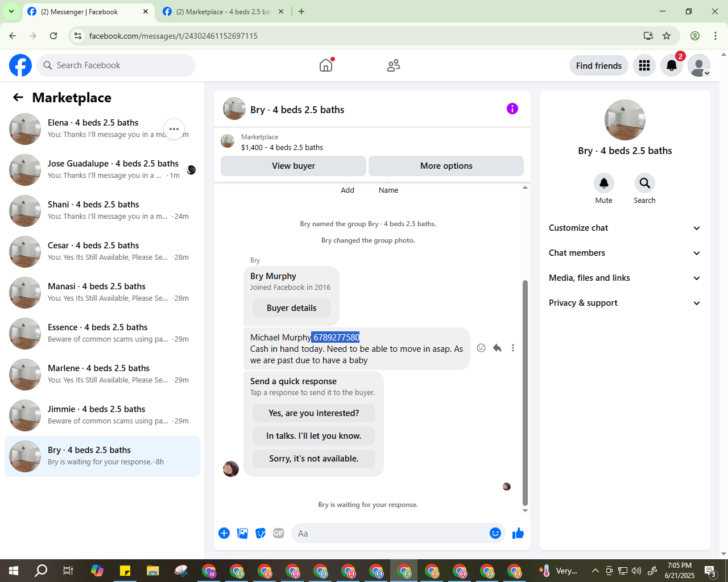
Task: Click the chat scrollbar thumb
Action: click(x=525, y=392)
